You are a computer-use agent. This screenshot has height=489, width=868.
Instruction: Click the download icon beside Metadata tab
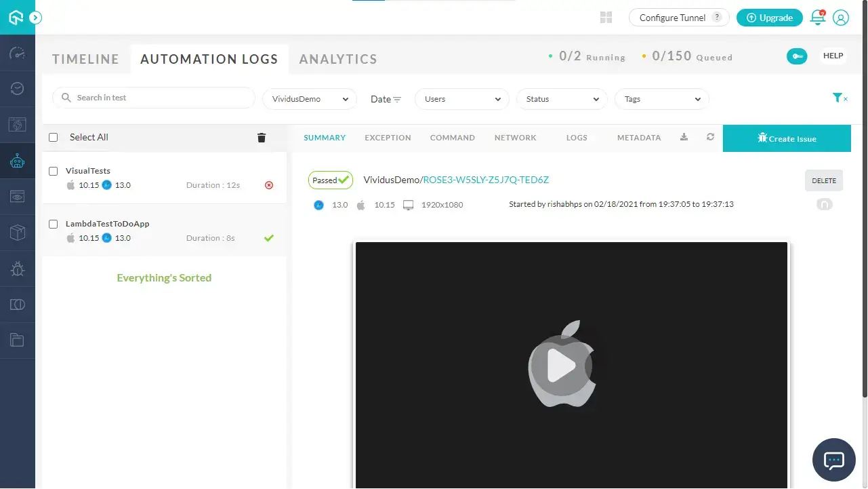pyautogui.click(x=684, y=137)
